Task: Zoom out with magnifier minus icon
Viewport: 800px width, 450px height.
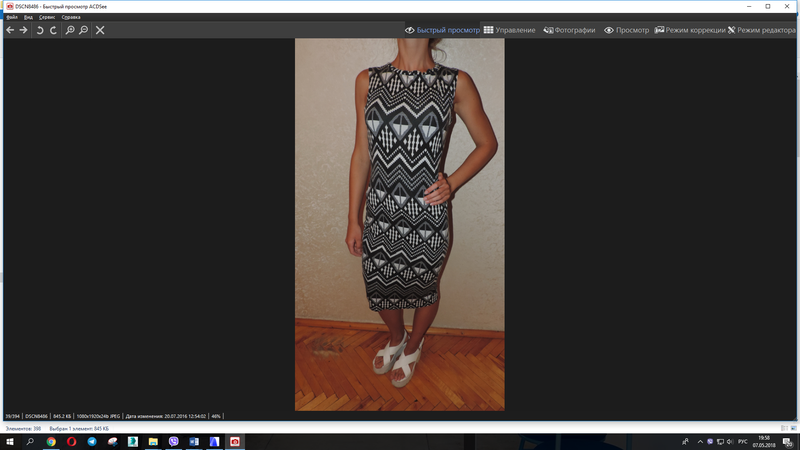Action: coord(83,30)
